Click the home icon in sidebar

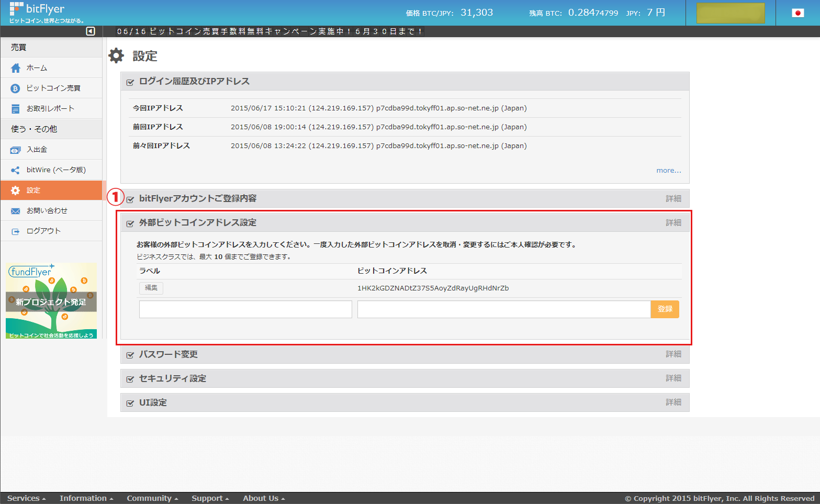coord(15,68)
